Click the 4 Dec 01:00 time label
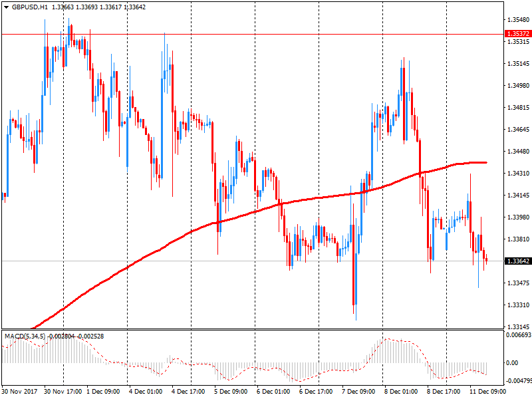 pos(146,392)
